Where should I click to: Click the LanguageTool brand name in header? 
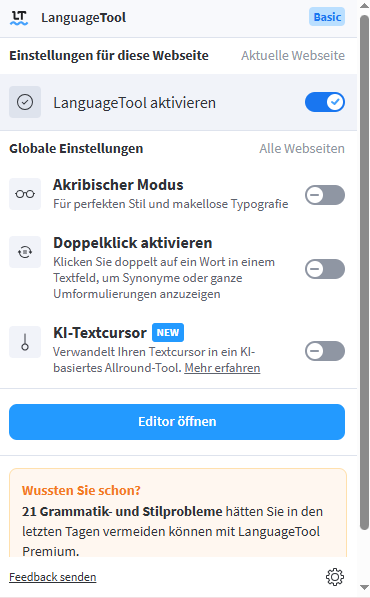click(84, 18)
